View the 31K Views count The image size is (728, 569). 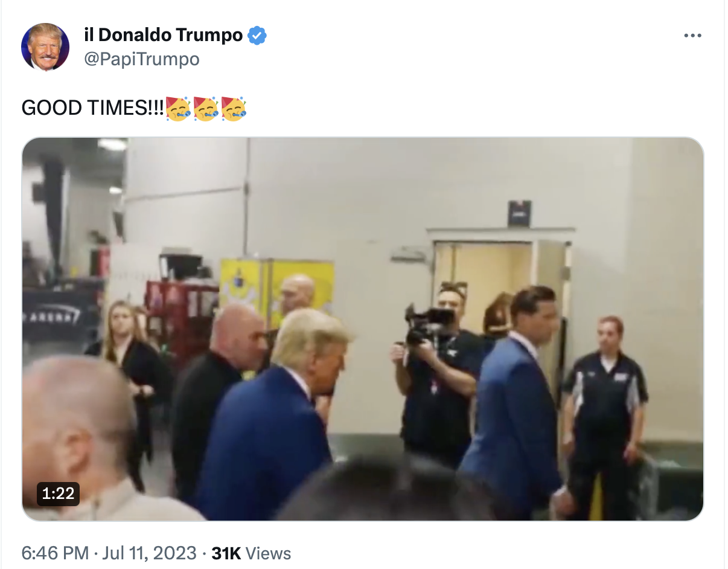[x=251, y=553]
